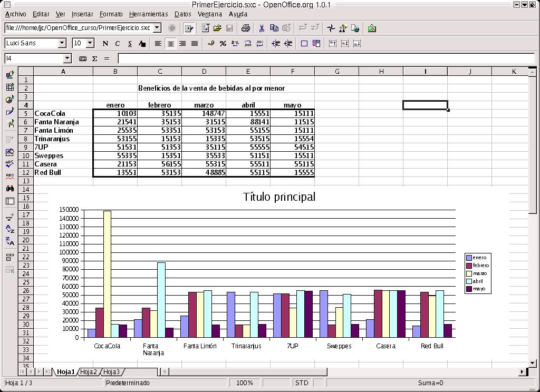
Task: Select the chart title Título principal
Action: pos(279,197)
